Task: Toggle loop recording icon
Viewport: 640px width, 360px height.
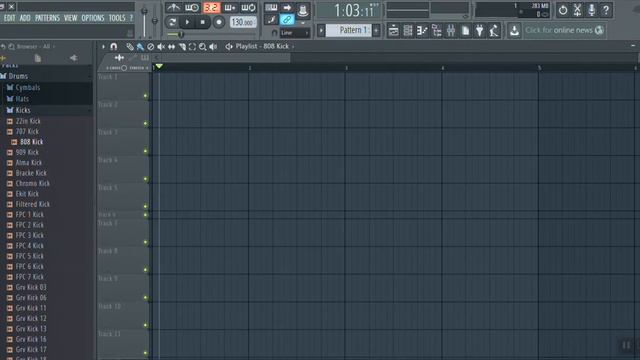Action: click(248, 8)
